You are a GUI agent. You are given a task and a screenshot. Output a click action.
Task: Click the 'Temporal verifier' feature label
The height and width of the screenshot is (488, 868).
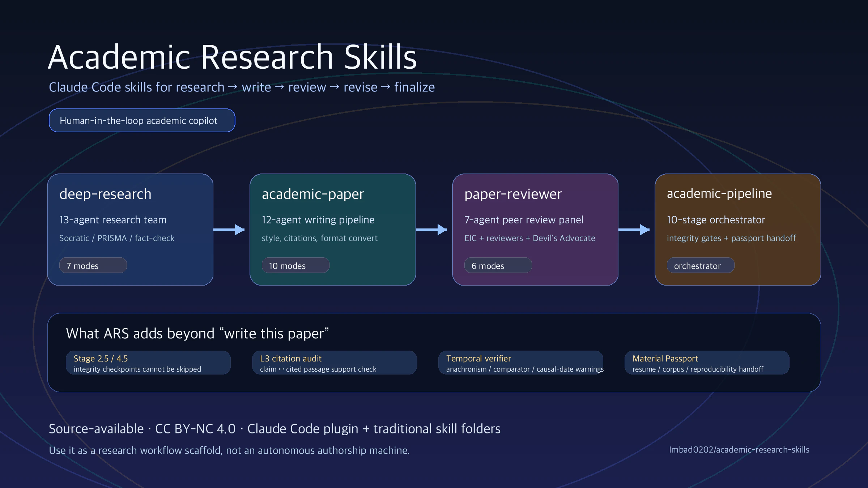[x=478, y=359]
